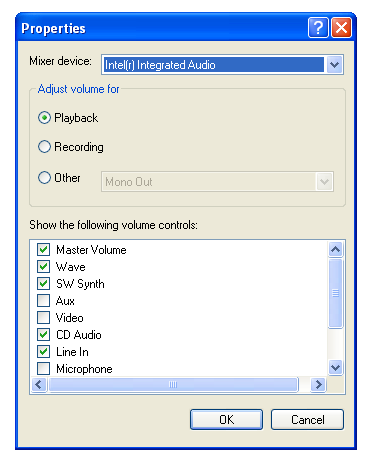The image size is (370, 463).
Task: Select the Playback radio button
Action: (44, 118)
